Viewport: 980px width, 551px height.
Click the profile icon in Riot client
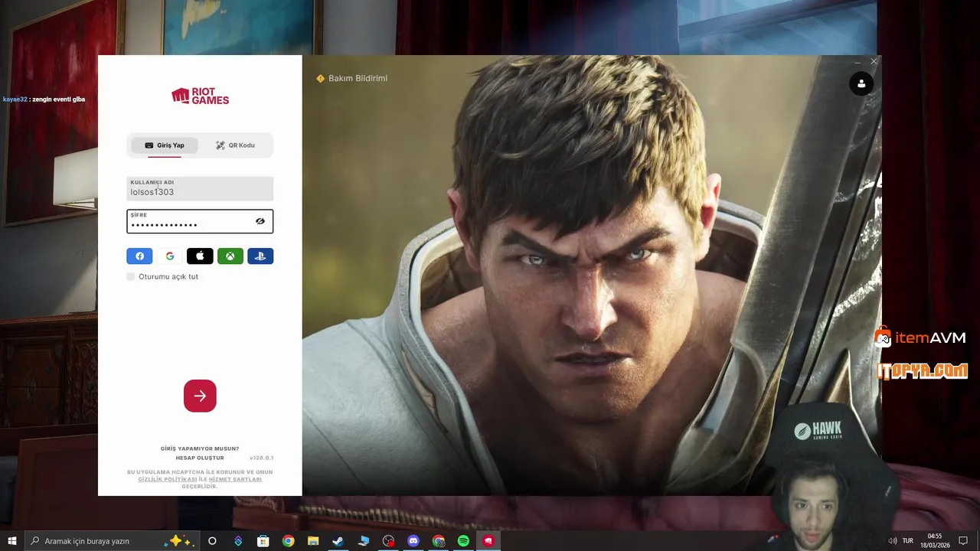coord(861,83)
